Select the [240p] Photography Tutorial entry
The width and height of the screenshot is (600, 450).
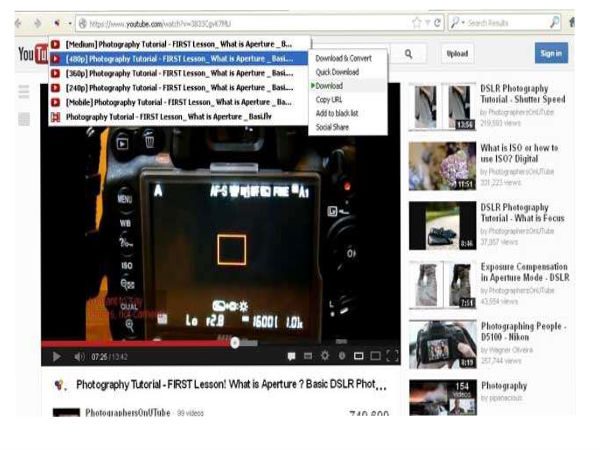(x=179, y=88)
